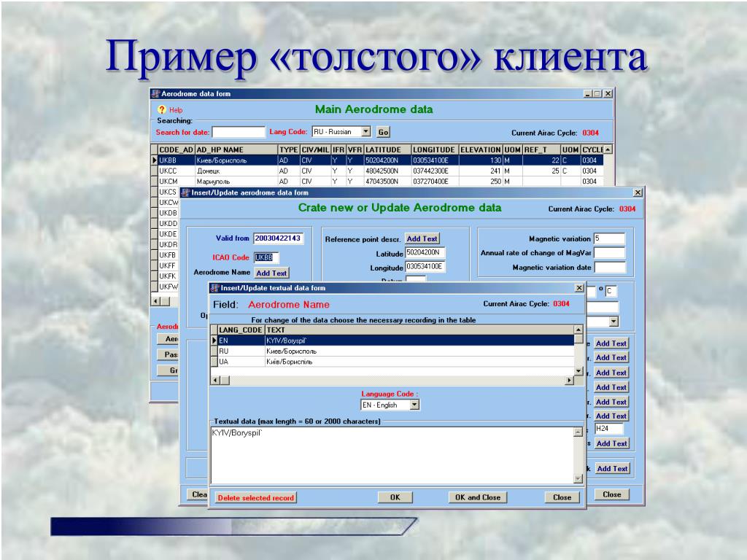This screenshot has width=747, height=560.
Task: Click Add Text beside Aerodrome Name
Action: pos(271,273)
